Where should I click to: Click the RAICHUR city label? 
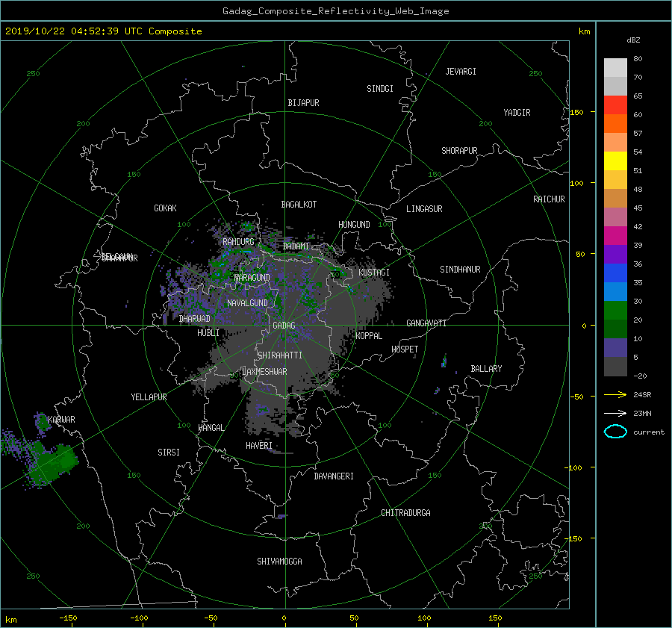pyautogui.click(x=549, y=199)
